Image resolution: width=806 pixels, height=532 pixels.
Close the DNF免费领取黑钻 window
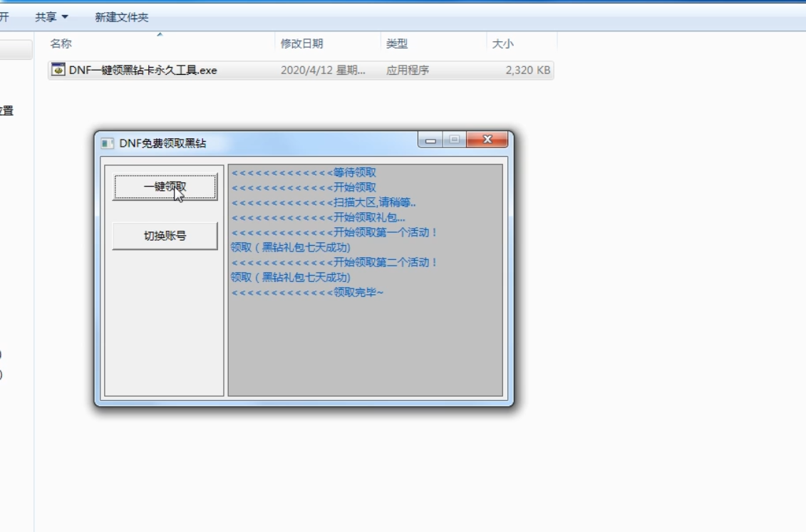tap(487, 140)
